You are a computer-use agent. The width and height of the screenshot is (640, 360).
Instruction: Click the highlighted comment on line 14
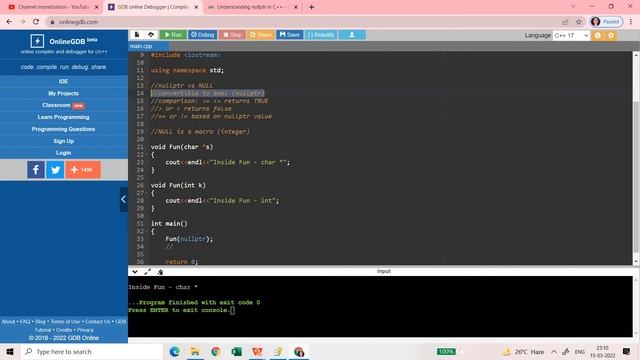(x=207, y=93)
